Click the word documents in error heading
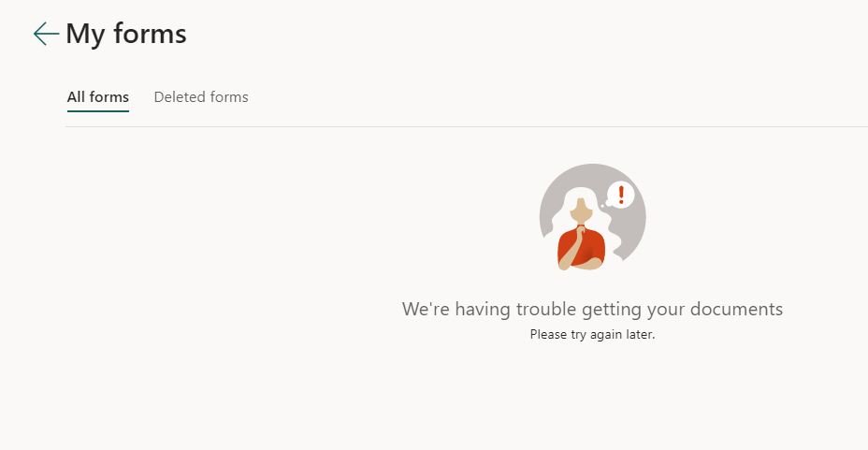This screenshot has width=868, height=450. tap(736, 309)
